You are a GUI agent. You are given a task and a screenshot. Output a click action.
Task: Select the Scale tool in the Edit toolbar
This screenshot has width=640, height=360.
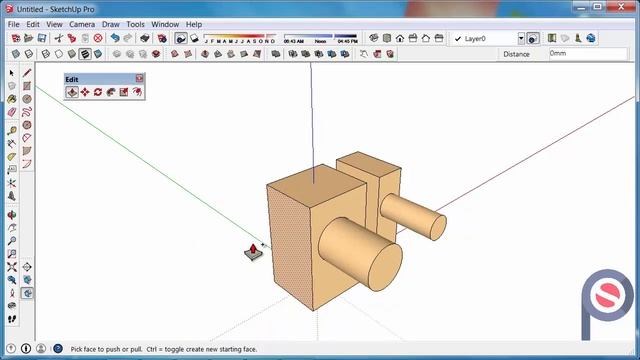(124, 92)
